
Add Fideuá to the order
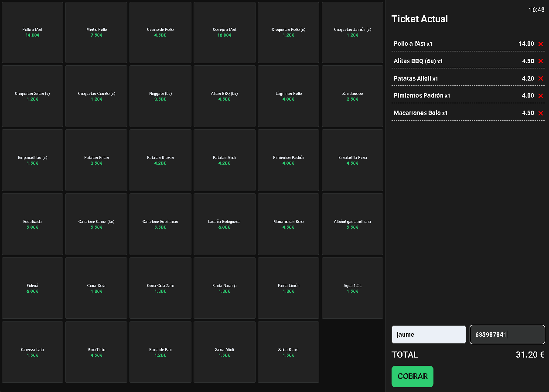click(33, 288)
